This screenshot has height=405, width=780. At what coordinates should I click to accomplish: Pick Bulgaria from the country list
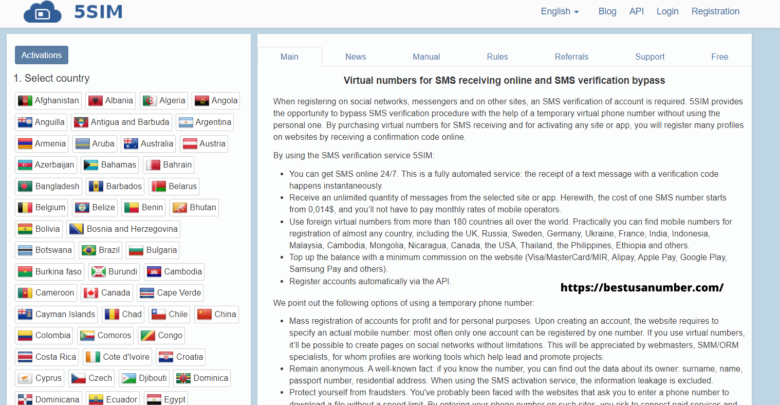[x=153, y=250]
